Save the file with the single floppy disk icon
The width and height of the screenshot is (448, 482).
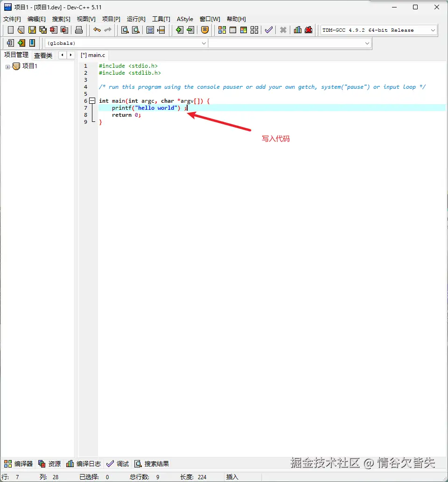coord(32,30)
